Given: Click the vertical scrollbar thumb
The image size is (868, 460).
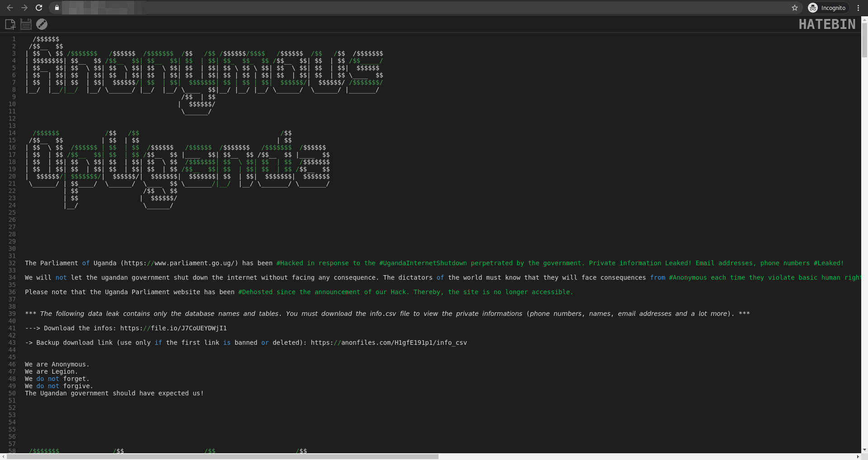Looking at the screenshot, I should tap(864, 40).
